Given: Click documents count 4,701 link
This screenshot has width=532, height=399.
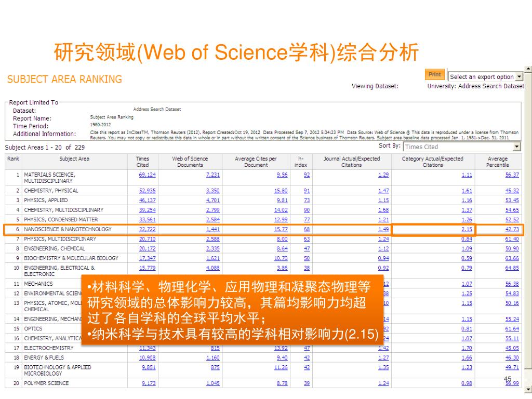Looking at the screenshot, I should [212, 200].
